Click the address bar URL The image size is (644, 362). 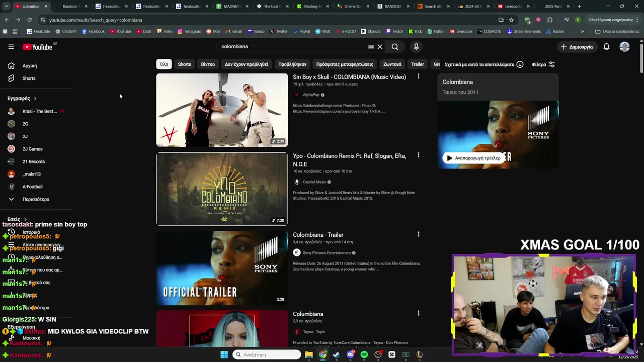click(96, 20)
